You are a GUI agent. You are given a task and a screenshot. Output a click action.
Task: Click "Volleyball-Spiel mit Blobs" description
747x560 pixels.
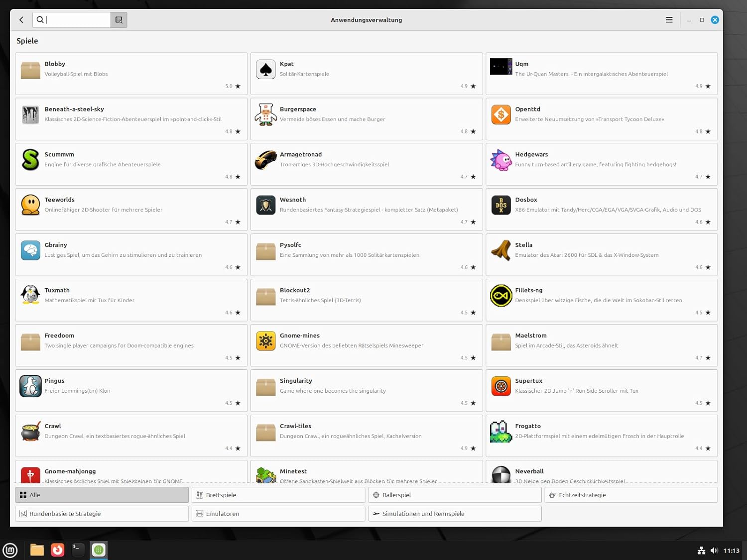coord(76,74)
